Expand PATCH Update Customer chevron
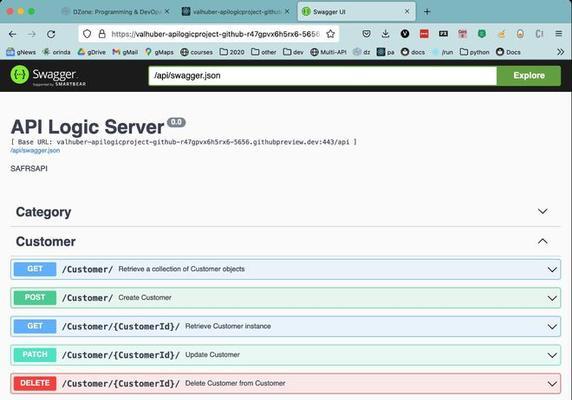The height and width of the screenshot is (400, 572). click(552, 355)
